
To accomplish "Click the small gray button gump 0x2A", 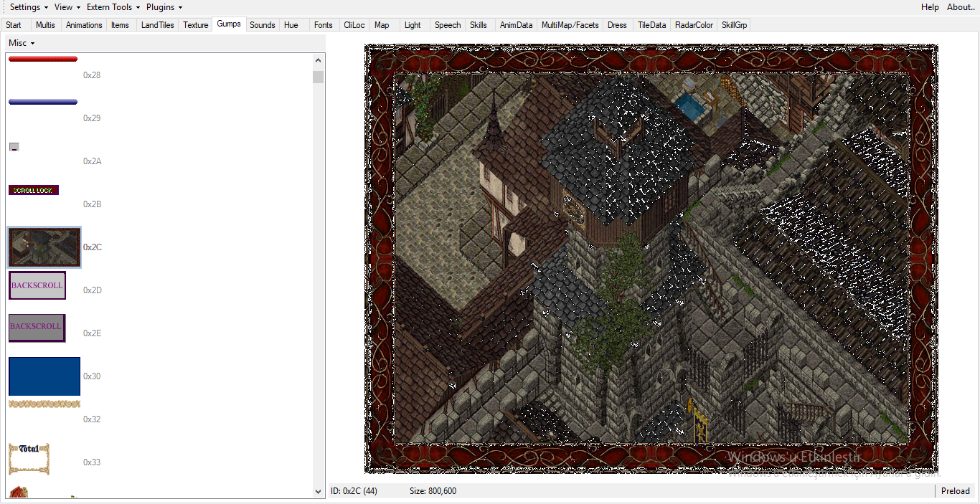I will tap(14, 147).
